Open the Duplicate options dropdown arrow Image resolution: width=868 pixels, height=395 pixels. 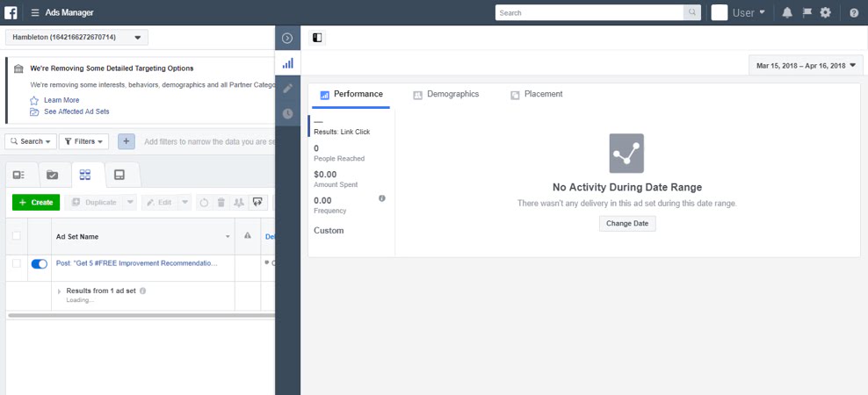(129, 203)
